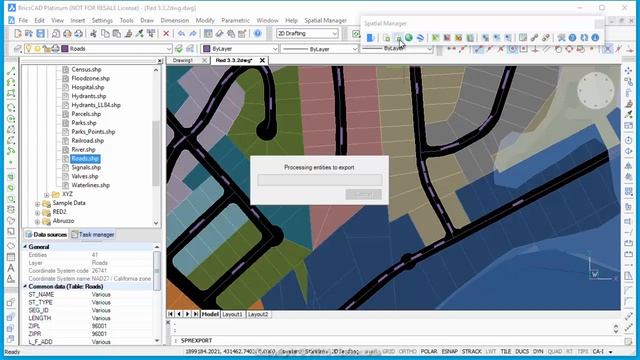
Task: Click the Spatial Manager blue info icon
Action: pos(595,38)
